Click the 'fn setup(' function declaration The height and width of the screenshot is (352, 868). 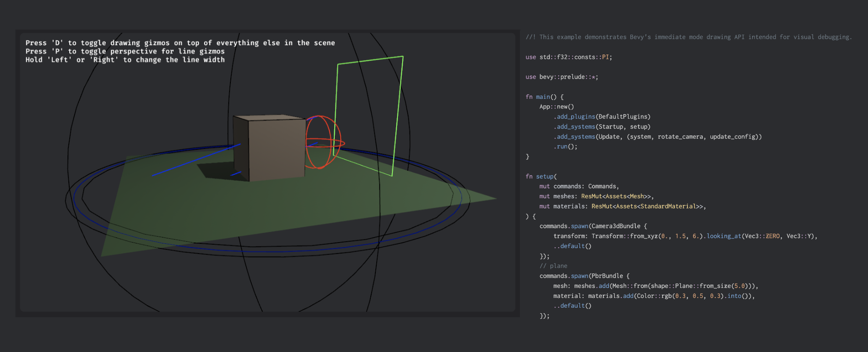click(541, 176)
